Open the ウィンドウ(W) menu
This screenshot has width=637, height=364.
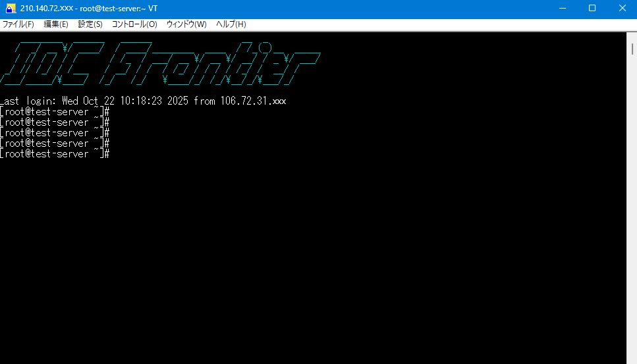pyautogui.click(x=186, y=24)
